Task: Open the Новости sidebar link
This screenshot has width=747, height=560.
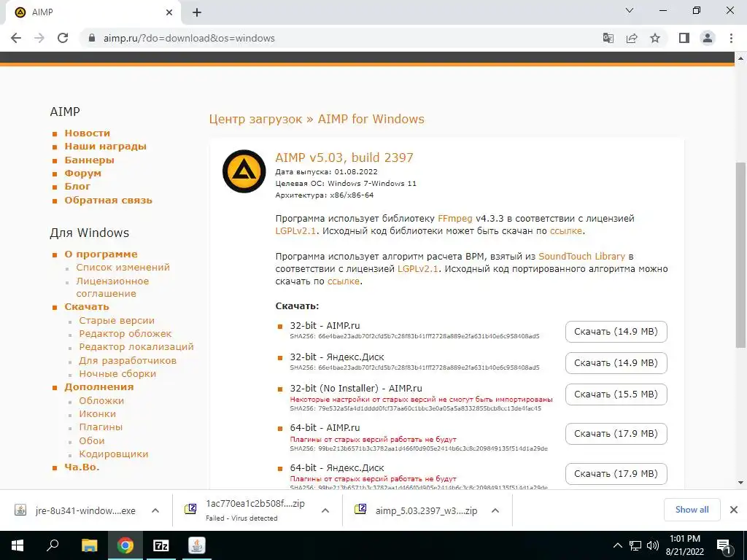Action: coord(88,133)
